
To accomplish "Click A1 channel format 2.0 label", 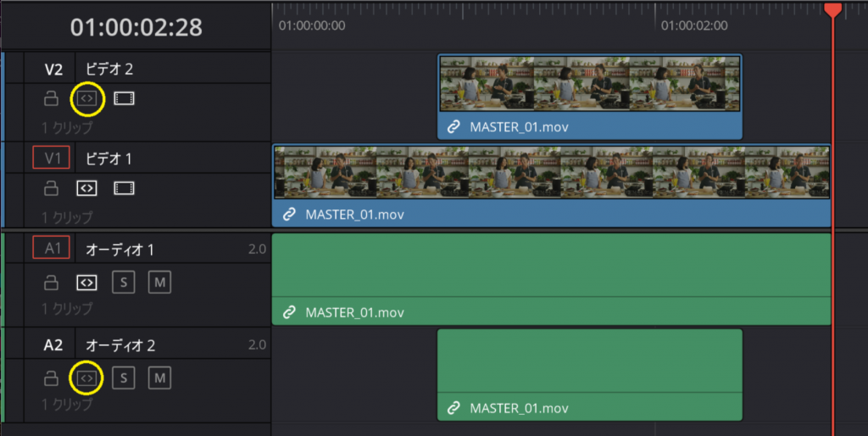I will pyautogui.click(x=257, y=249).
